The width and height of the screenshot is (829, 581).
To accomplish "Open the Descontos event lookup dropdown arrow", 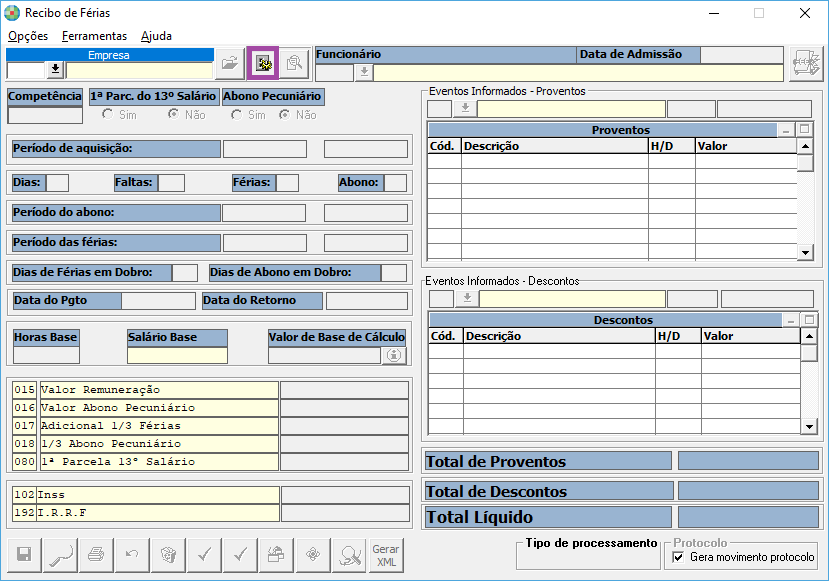I will tap(467, 299).
